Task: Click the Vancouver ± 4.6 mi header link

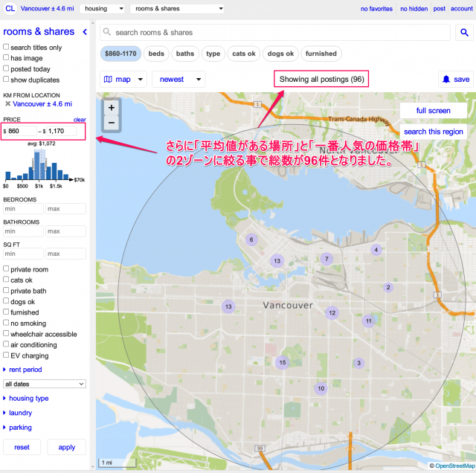Action: 47,8
